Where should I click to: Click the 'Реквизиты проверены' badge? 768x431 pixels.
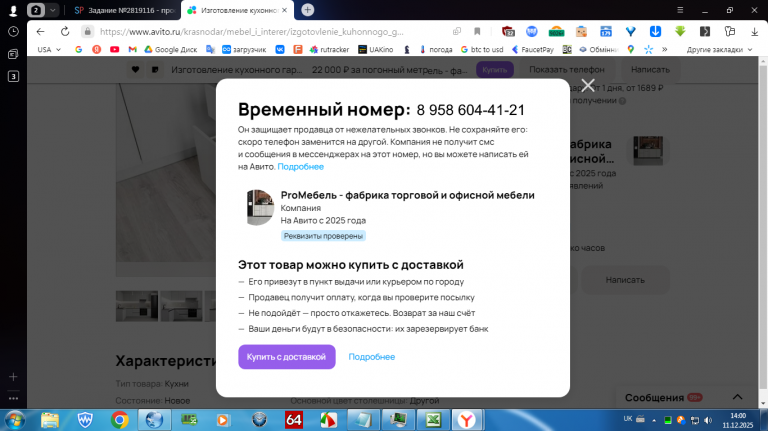tap(323, 236)
